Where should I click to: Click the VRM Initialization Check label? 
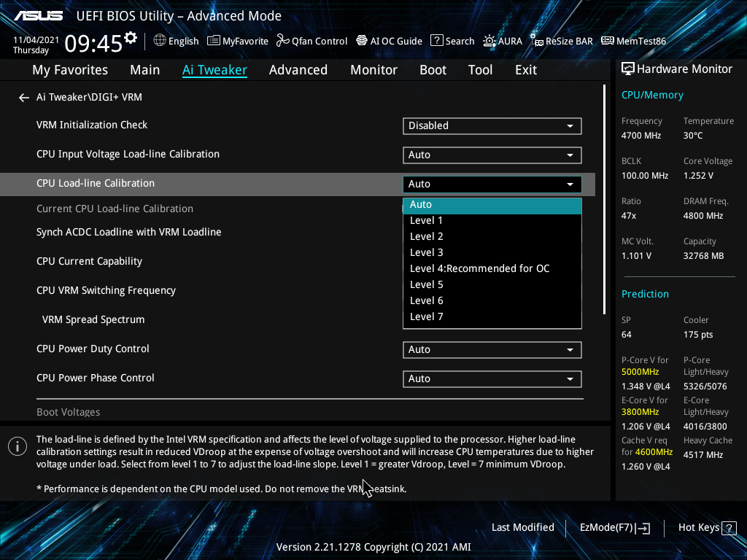92,125
